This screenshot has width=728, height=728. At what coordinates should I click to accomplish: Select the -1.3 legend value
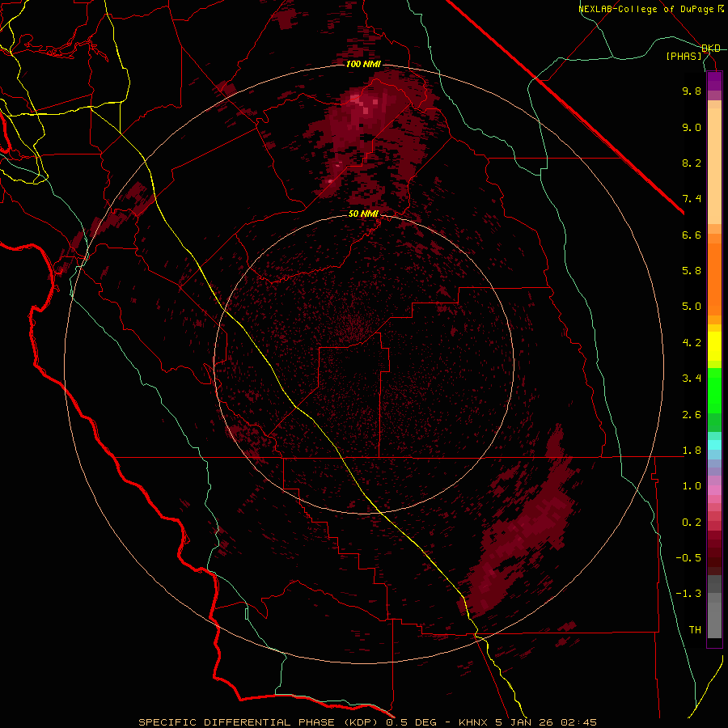tap(688, 594)
